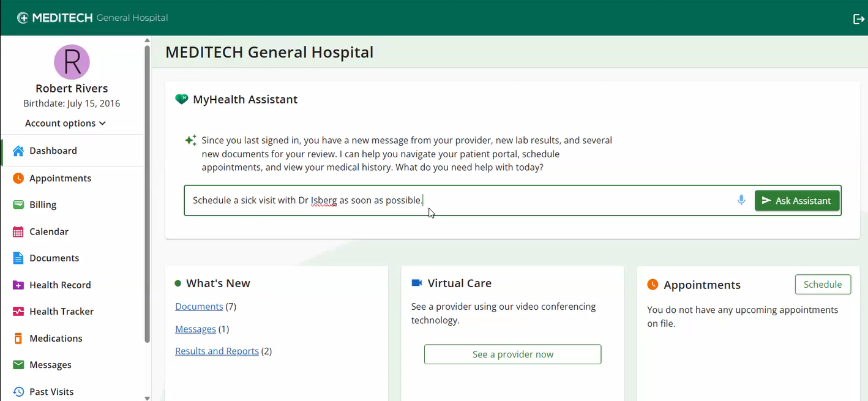Click the Dashboard home icon

[18, 151]
